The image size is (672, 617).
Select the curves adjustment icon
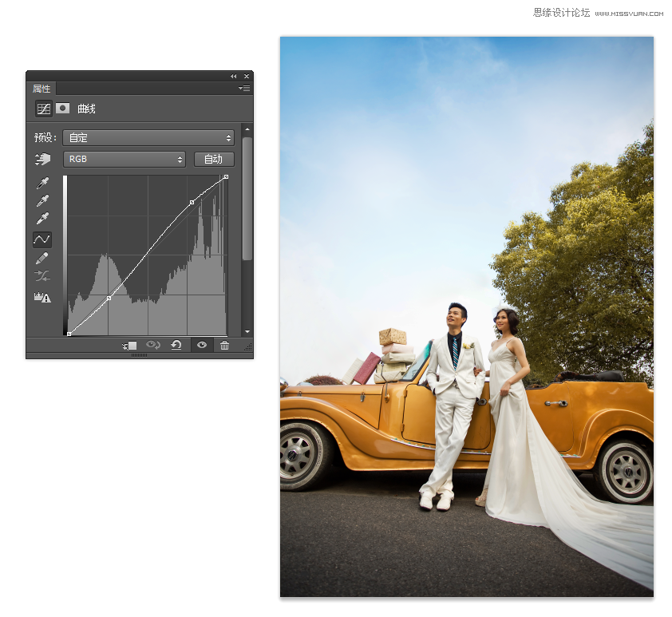coord(43,109)
